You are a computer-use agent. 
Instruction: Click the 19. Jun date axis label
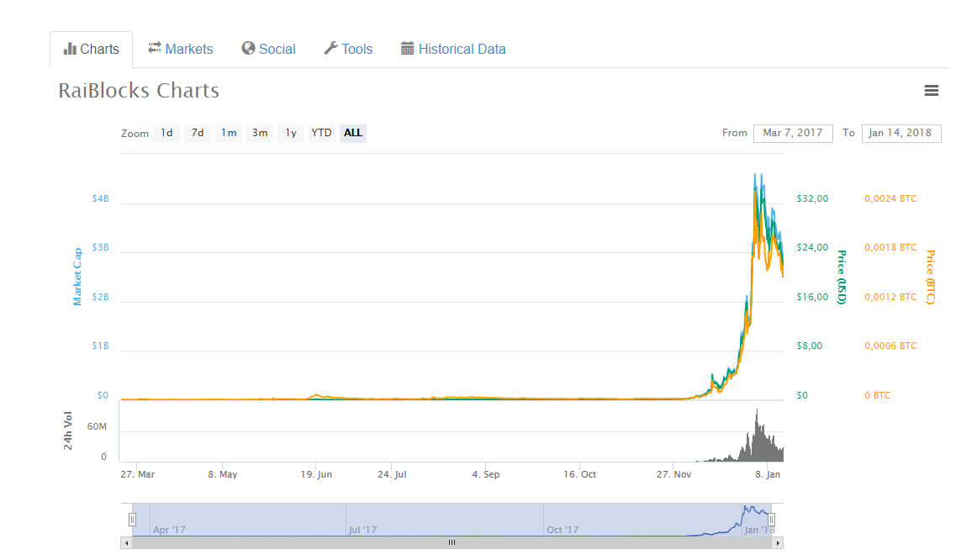click(x=316, y=474)
